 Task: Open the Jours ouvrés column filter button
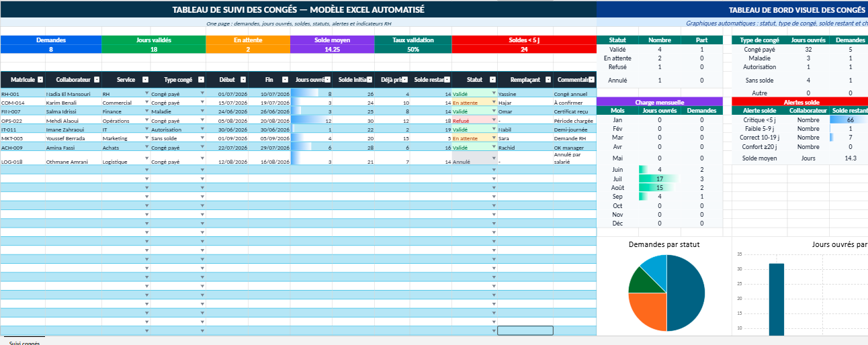[329, 79]
